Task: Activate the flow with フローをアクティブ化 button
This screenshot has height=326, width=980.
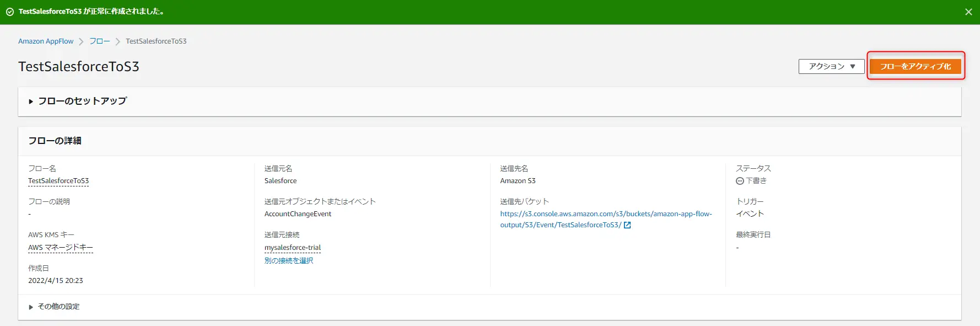Action: [916, 66]
